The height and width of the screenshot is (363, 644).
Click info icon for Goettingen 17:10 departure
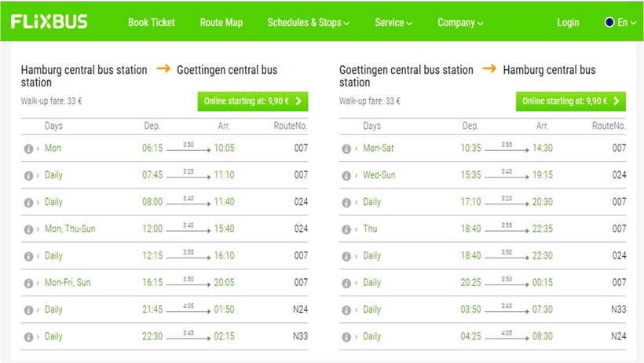(x=346, y=202)
